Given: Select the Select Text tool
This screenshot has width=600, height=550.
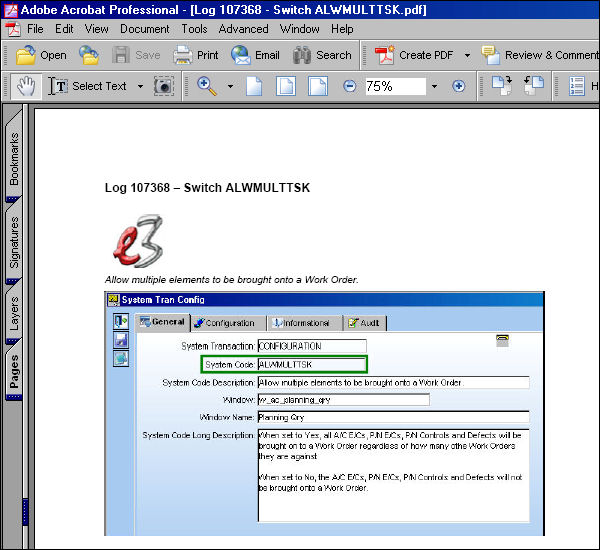Looking at the screenshot, I should click(x=88, y=86).
